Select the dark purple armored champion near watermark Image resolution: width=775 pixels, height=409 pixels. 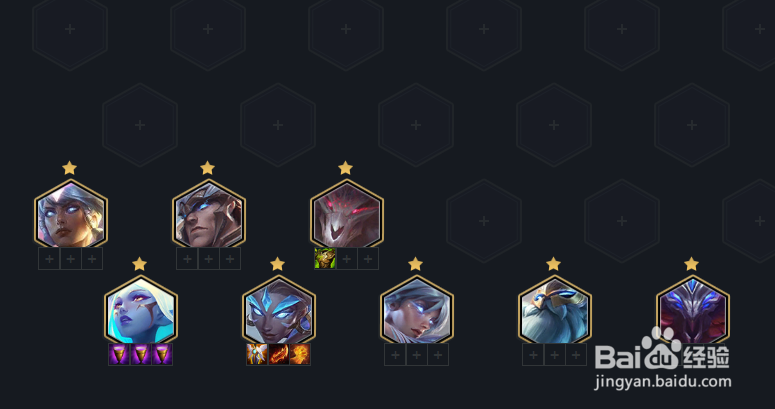(692, 310)
